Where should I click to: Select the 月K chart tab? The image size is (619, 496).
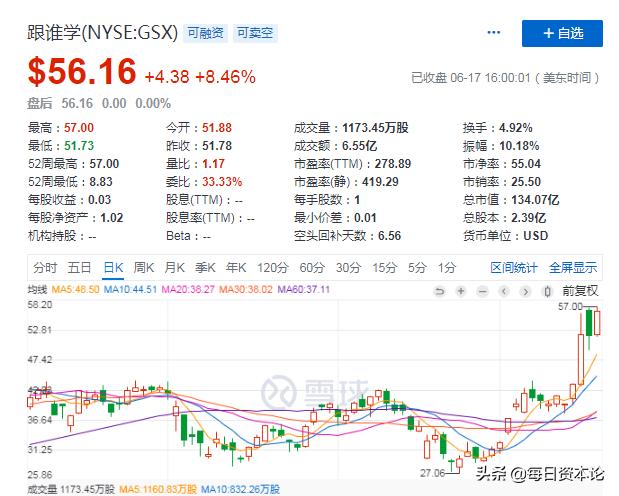point(174,268)
